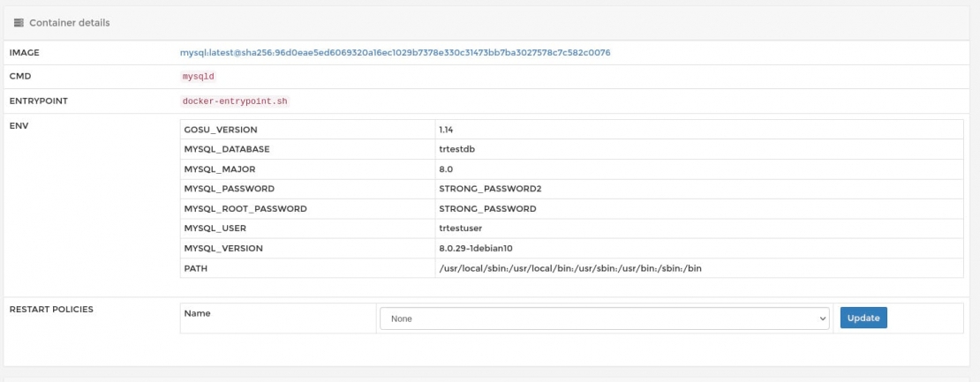Click the mysqld command text
This screenshot has height=382, width=980.
198,77
